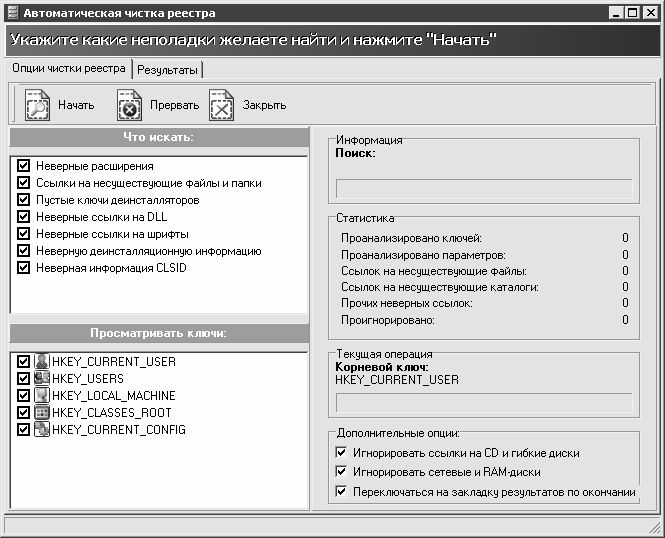The image size is (665, 538).
Task: Uncheck the Неверные расширения checkbox
Action: pos(23,166)
